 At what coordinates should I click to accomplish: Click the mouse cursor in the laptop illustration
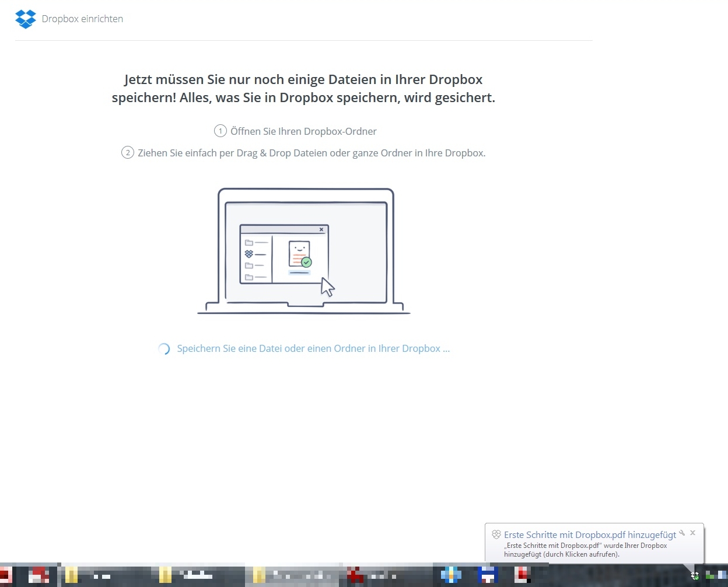click(327, 287)
